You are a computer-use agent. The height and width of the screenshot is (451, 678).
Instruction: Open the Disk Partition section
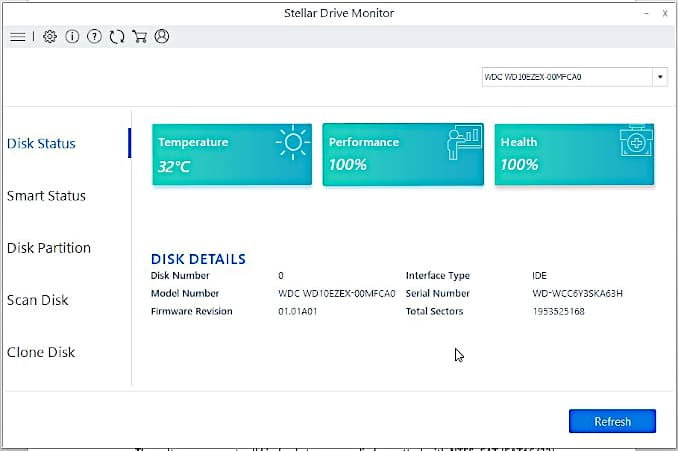[x=49, y=248]
